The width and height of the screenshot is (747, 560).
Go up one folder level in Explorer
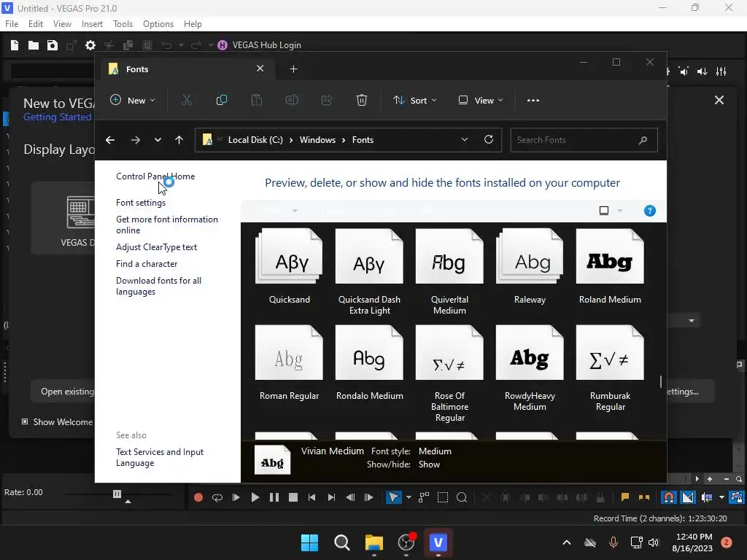pyautogui.click(x=179, y=140)
